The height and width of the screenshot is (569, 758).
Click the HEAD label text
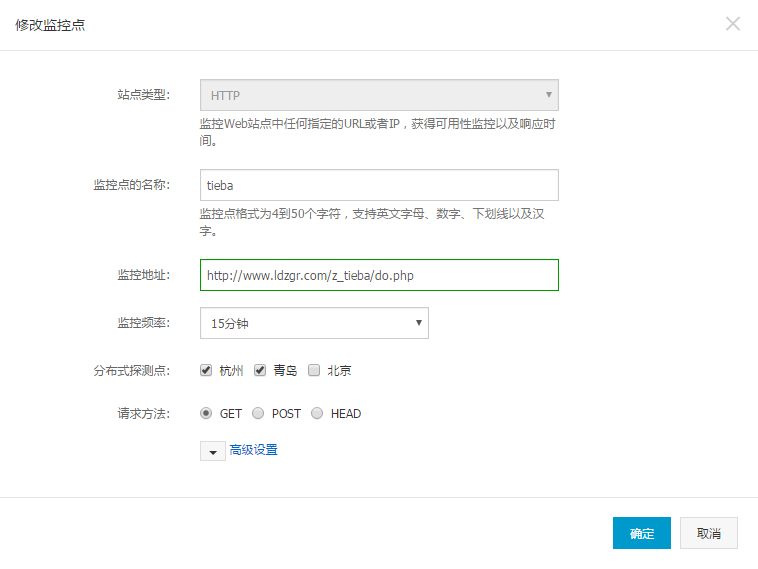coord(346,414)
